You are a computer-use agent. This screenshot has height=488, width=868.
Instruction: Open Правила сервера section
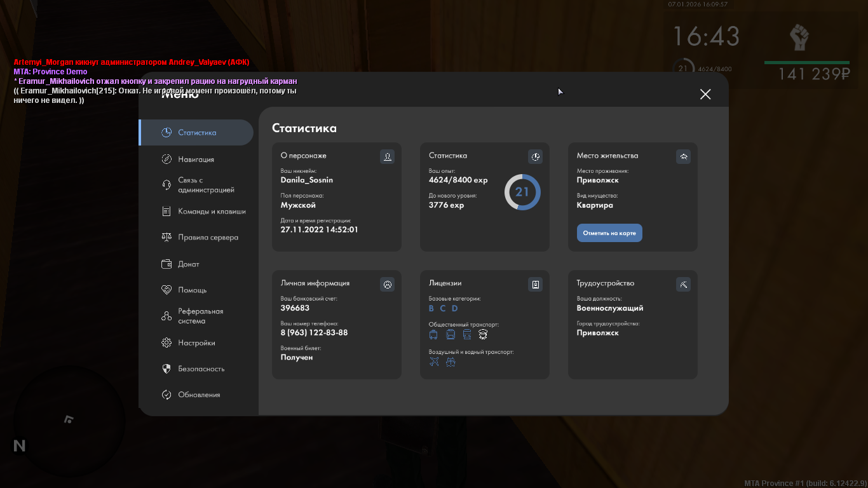[208, 238]
